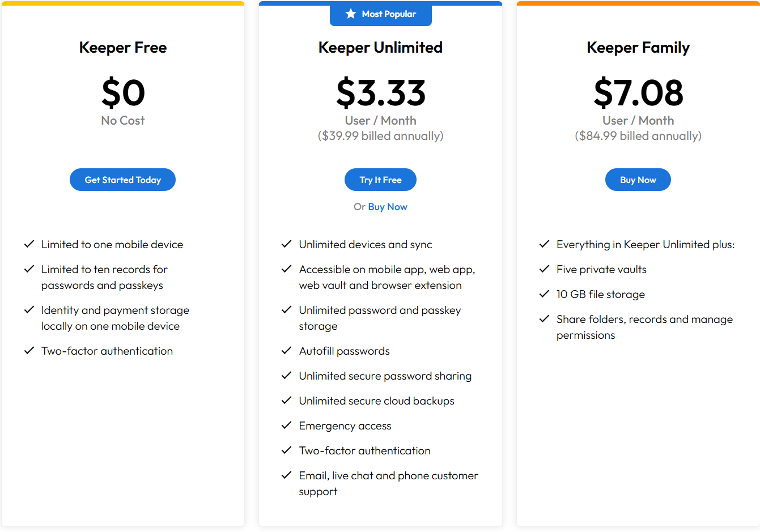The image size is (760, 532).
Task: Click the Get Started Today button
Action: pyautogui.click(x=122, y=180)
